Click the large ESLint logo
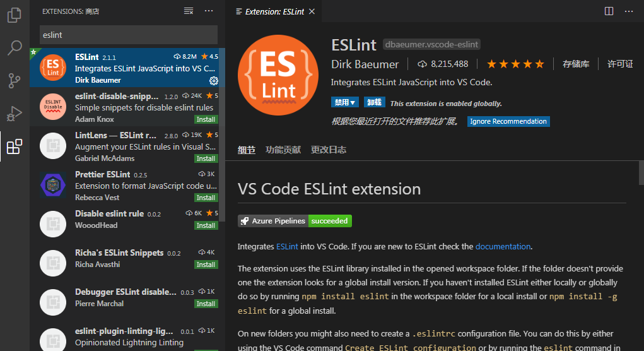The width and height of the screenshot is (644, 351). coord(278,75)
